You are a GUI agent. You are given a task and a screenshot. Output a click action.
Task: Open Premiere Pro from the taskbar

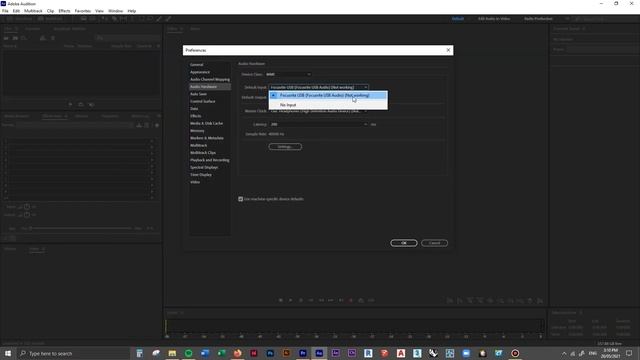303,353
